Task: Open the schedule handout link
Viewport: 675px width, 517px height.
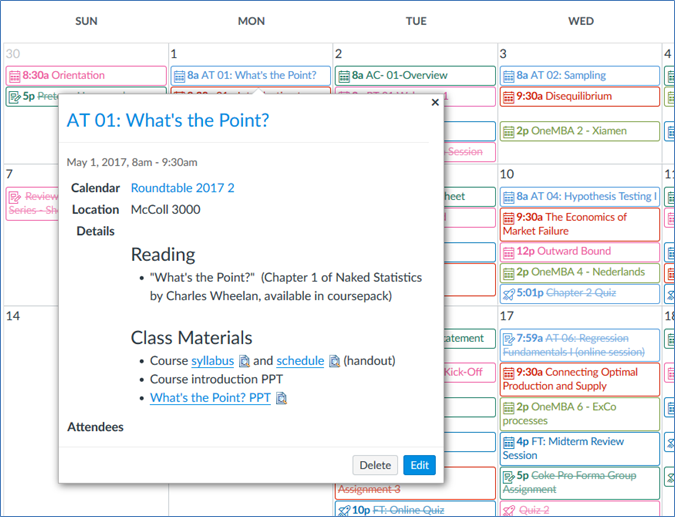Action: point(300,361)
